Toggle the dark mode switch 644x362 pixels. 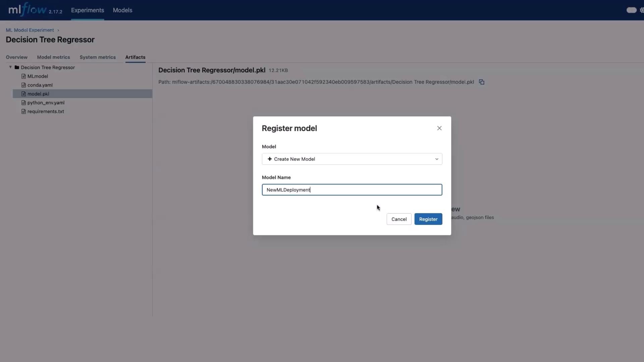pyautogui.click(x=631, y=10)
